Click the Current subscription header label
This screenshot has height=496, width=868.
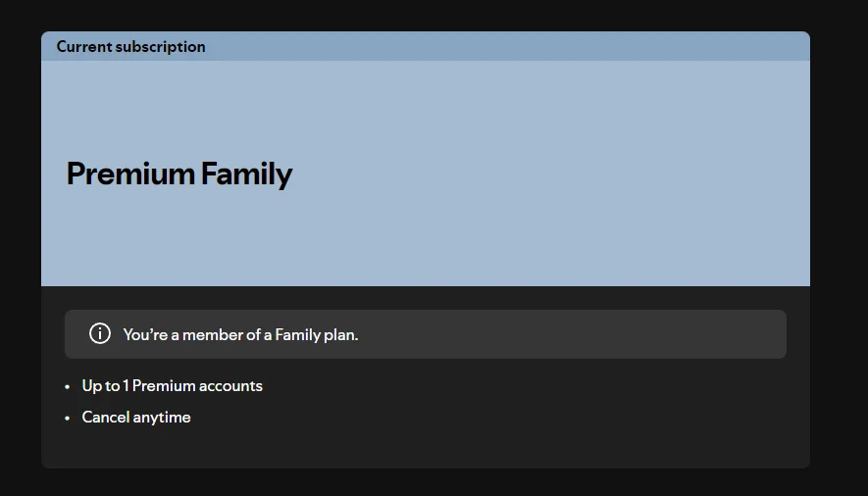[130, 47]
